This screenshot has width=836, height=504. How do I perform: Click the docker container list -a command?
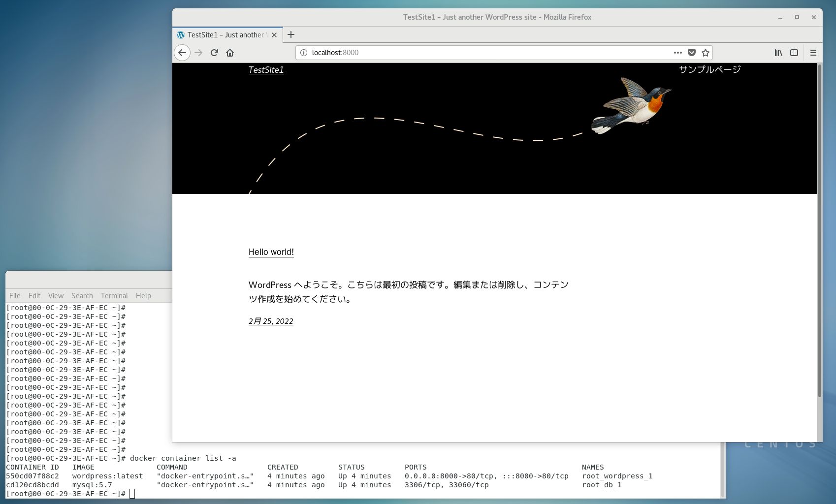(x=183, y=458)
